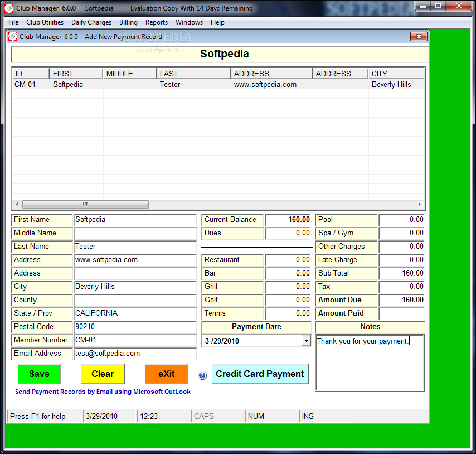Screen dimensions: 476x454
Task: Click the Bar amount field
Action: (x=288, y=273)
